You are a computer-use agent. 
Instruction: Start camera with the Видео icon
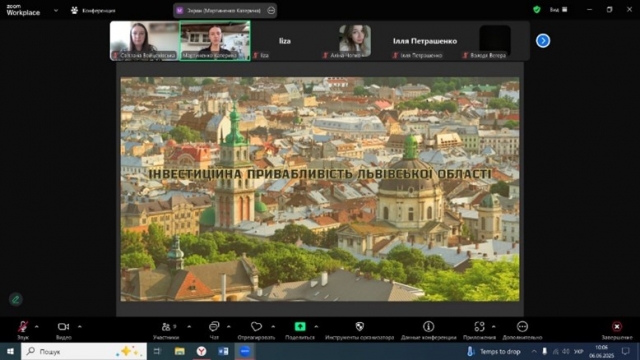(63, 327)
